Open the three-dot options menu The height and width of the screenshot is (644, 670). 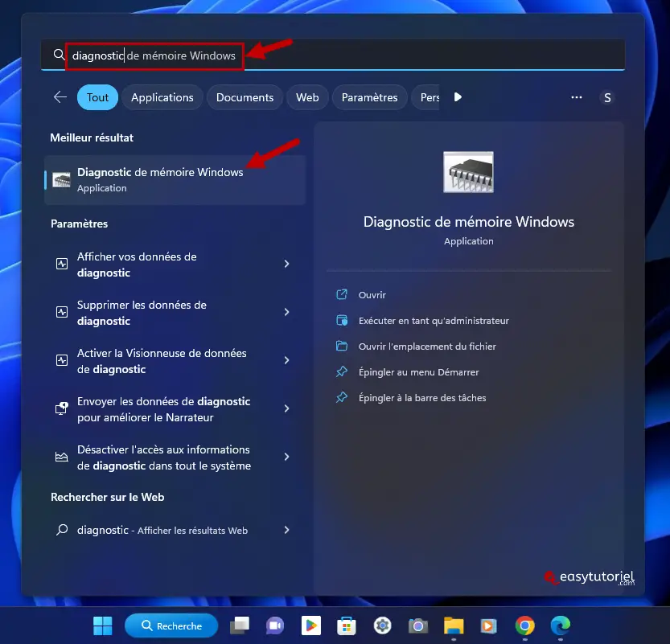click(x=577, y=97)
